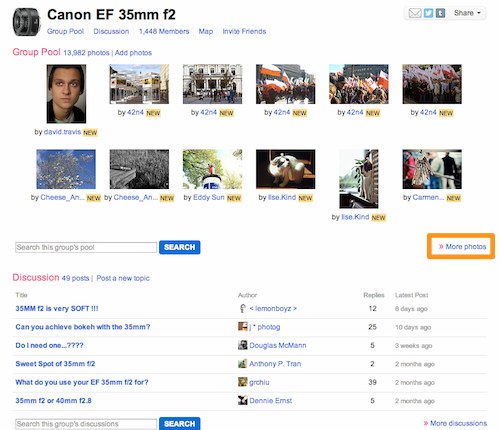Select Invite Friends link
The height and width of the screenshot is (430, 500).
244,31
